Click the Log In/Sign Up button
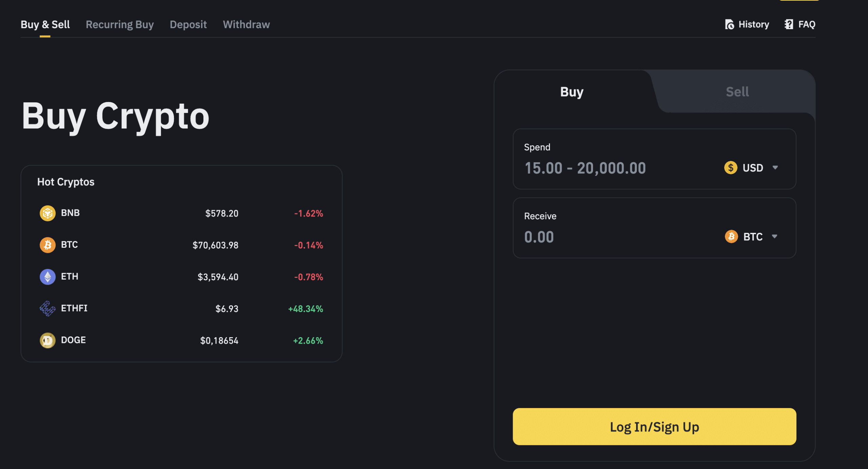The image size is (868, 469). 654,427
